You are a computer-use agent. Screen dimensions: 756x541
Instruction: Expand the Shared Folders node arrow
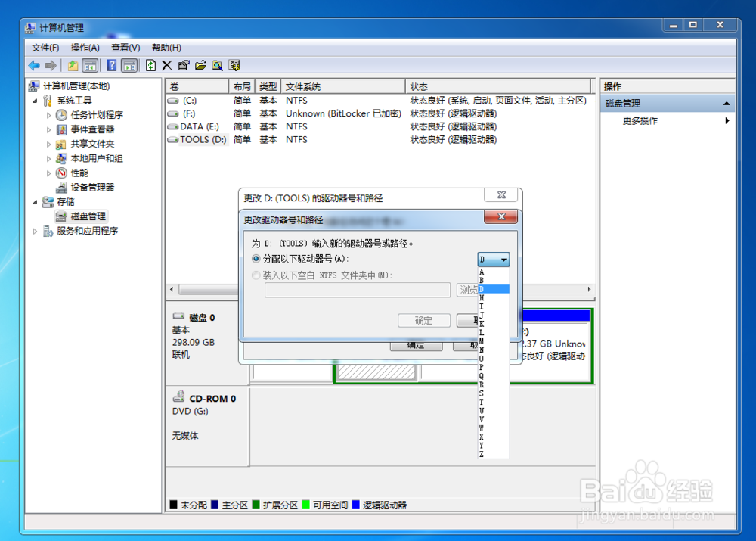tap(48, 145)
